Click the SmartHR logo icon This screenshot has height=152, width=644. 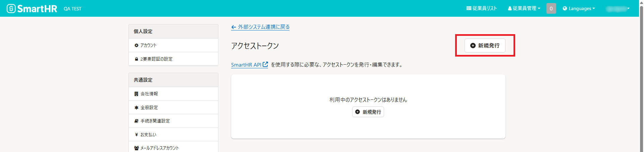11,8
